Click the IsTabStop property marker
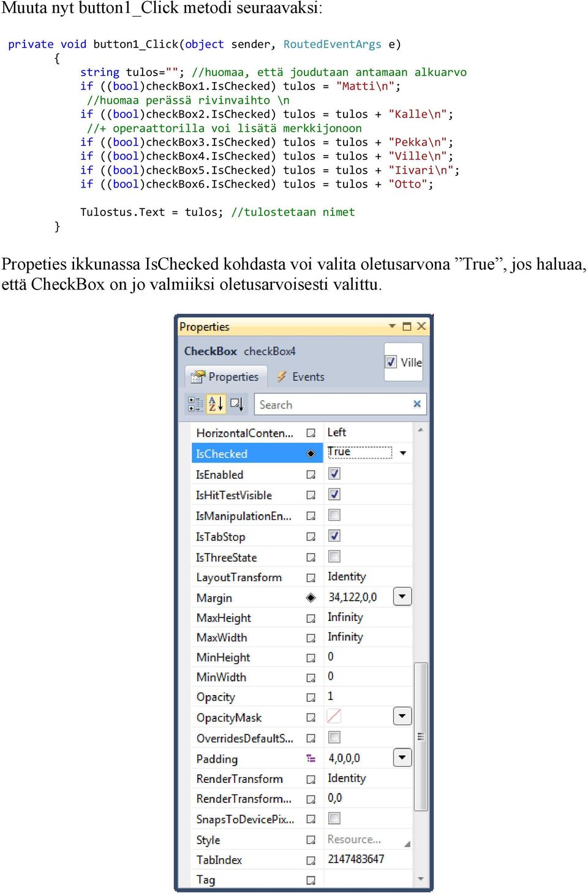The height and width of the screenshot is (895, 588). 311,537
